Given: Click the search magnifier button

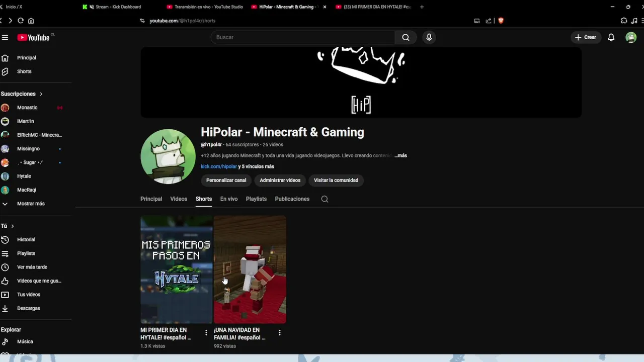Looking at the screenshot, I should (x=406, y=37).
